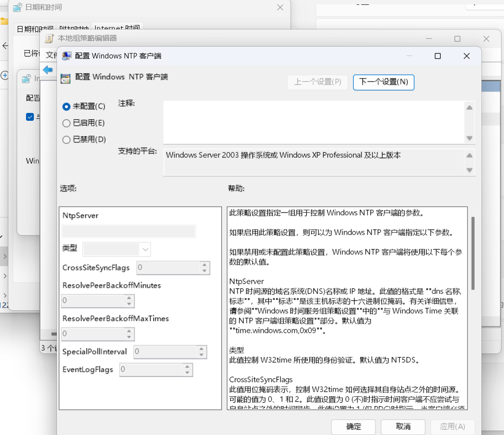Increase EventLogFlags with up arrow
This screenshot has height=435, width=504.
[x=187, y=367]
